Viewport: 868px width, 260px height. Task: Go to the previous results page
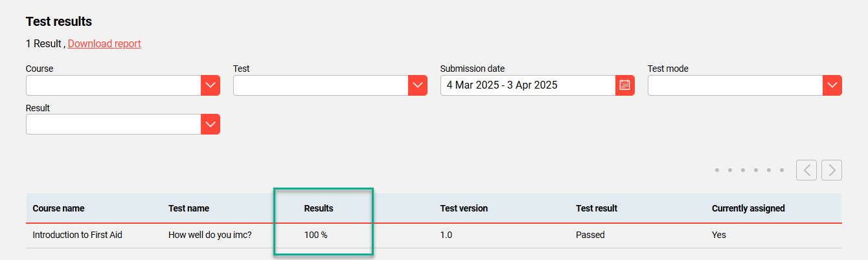point(806,170)
